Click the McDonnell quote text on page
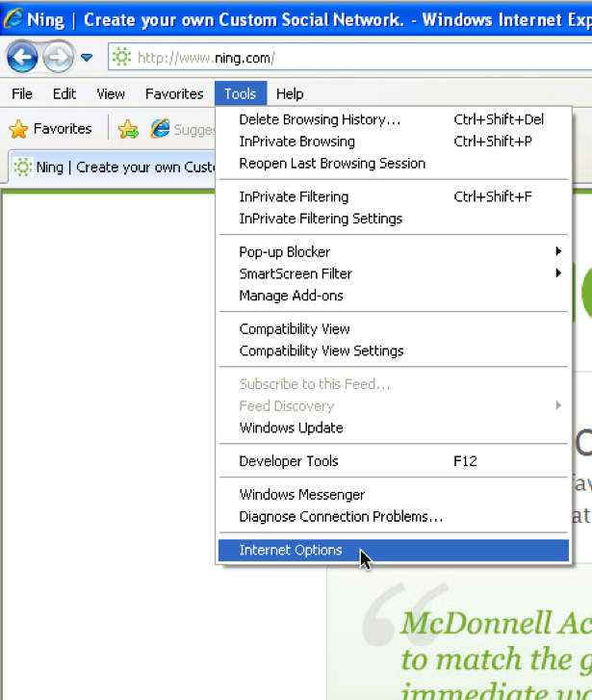Viewport: 592px width, 700px height. coord(496,655)
